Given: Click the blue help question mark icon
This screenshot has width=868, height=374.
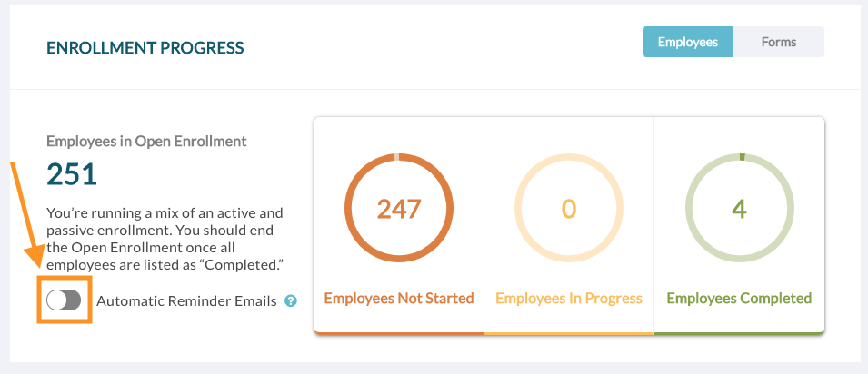Looking at the screenshot, I should click(x=291, y=301).
